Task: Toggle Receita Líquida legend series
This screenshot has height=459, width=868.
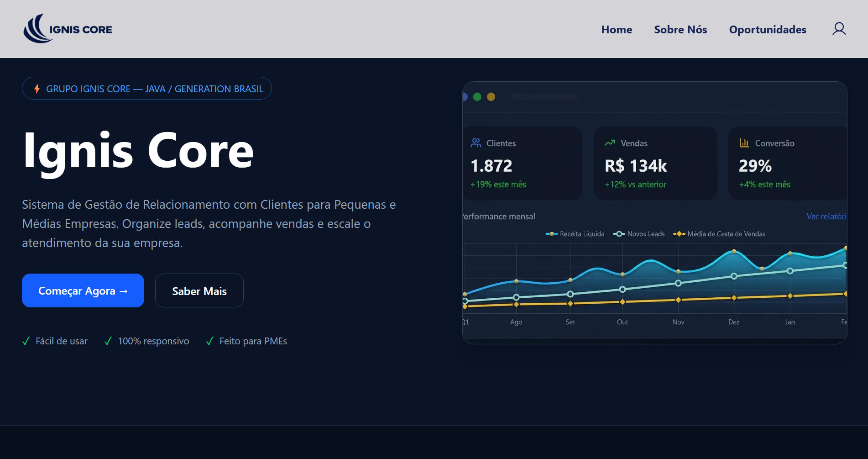Action: [575, 234]
